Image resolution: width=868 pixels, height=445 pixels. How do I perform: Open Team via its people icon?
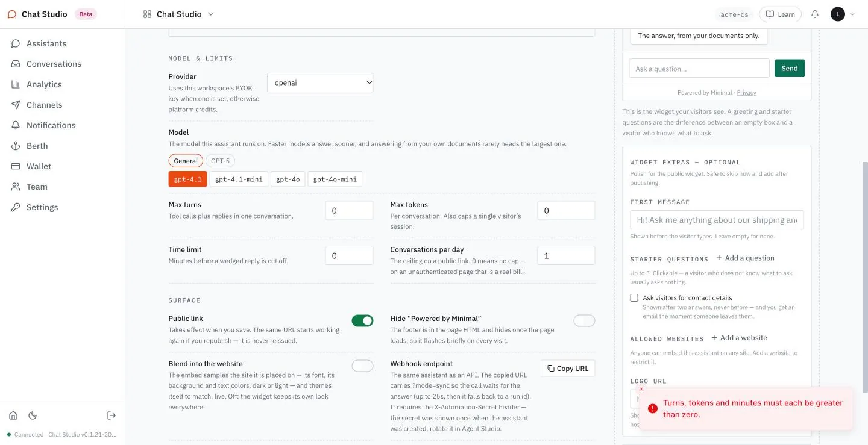coord(16,187)
